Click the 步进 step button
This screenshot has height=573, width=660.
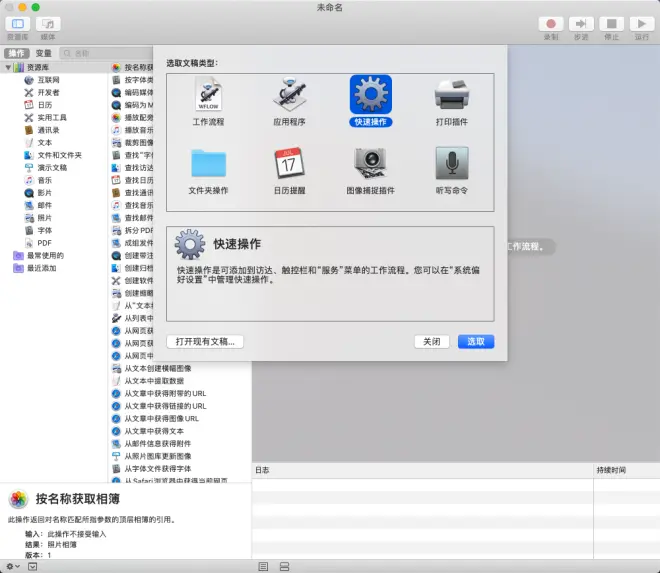581,24
